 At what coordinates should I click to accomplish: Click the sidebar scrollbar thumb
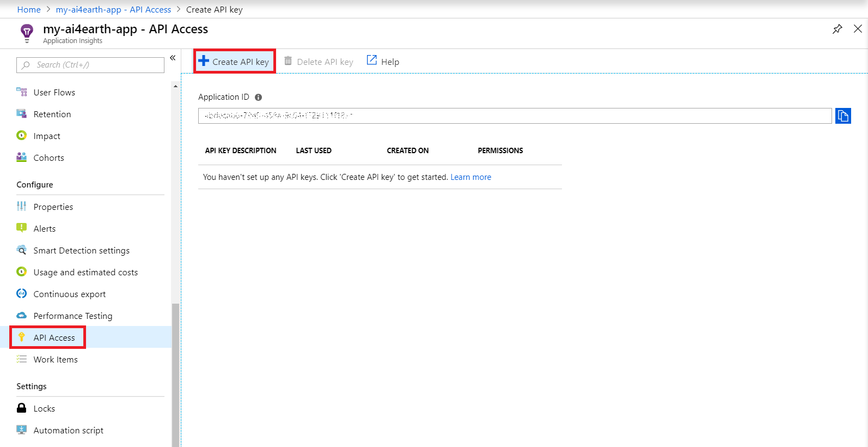coord(175,375)
